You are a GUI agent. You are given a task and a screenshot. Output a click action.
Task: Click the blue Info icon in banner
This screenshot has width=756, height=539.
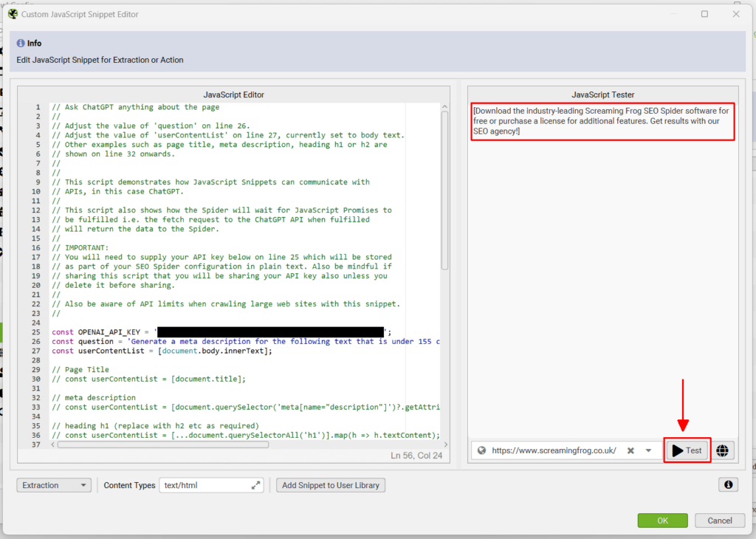point(21,44)
